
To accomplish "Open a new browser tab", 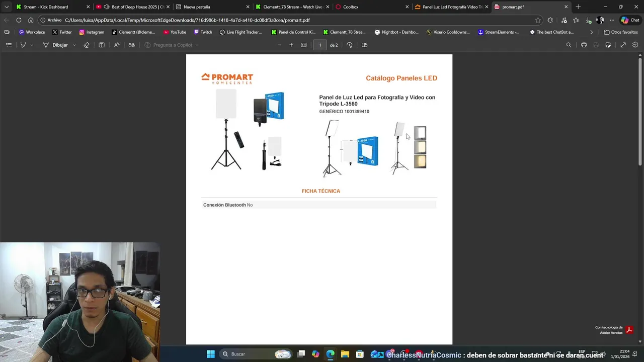I will (578, 7).
